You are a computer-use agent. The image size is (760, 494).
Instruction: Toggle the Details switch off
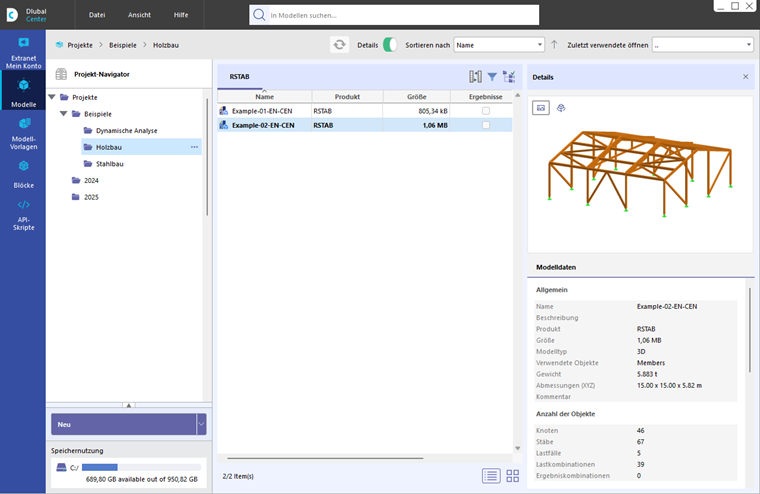pos(390,45)
